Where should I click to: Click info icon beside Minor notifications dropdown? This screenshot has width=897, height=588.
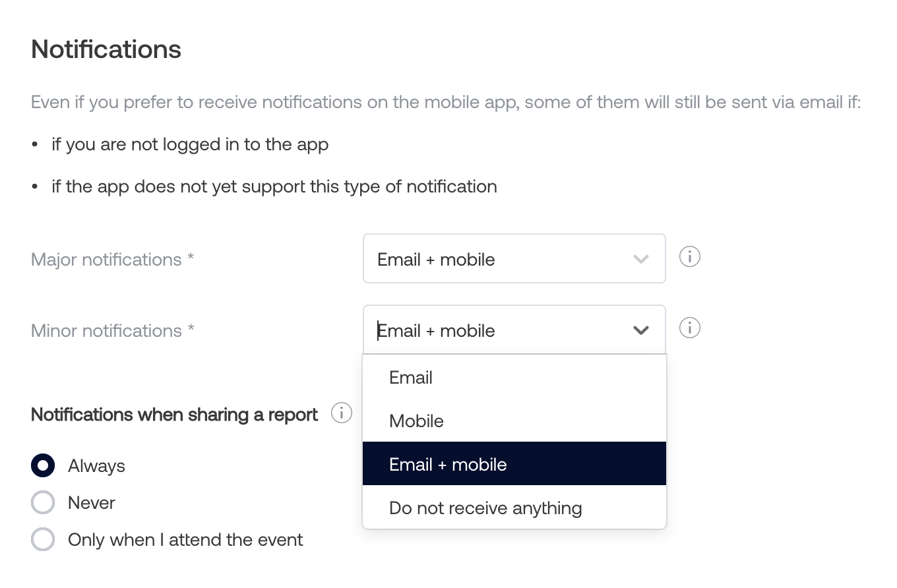coord(689,328)
